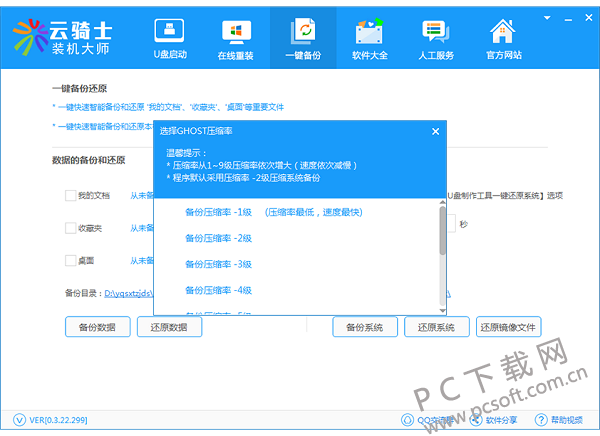
Task: Click the VER version circle icon
Action: 20,420
